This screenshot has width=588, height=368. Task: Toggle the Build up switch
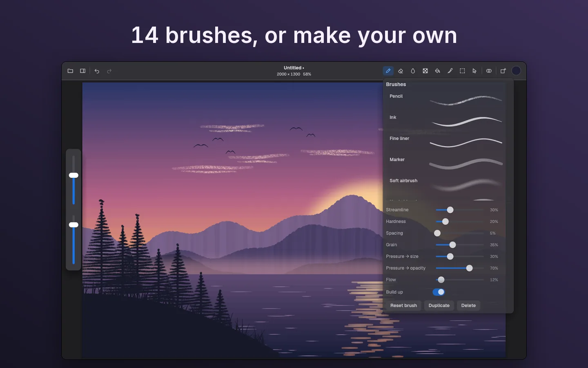(439, 292)
